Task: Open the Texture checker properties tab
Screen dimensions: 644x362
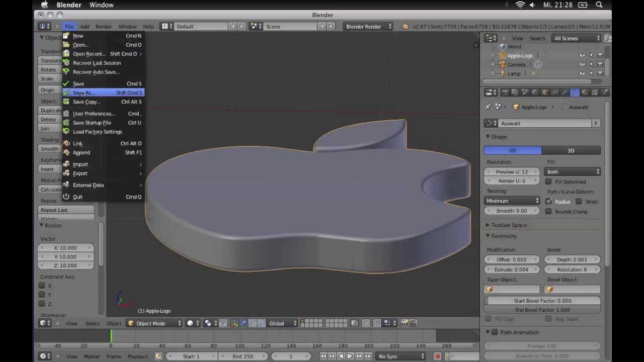Action: (x=595, y=93)
